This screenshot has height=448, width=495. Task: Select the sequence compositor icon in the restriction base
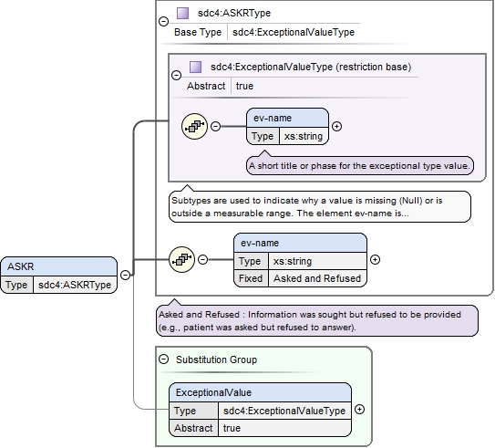tap(194, 127)
